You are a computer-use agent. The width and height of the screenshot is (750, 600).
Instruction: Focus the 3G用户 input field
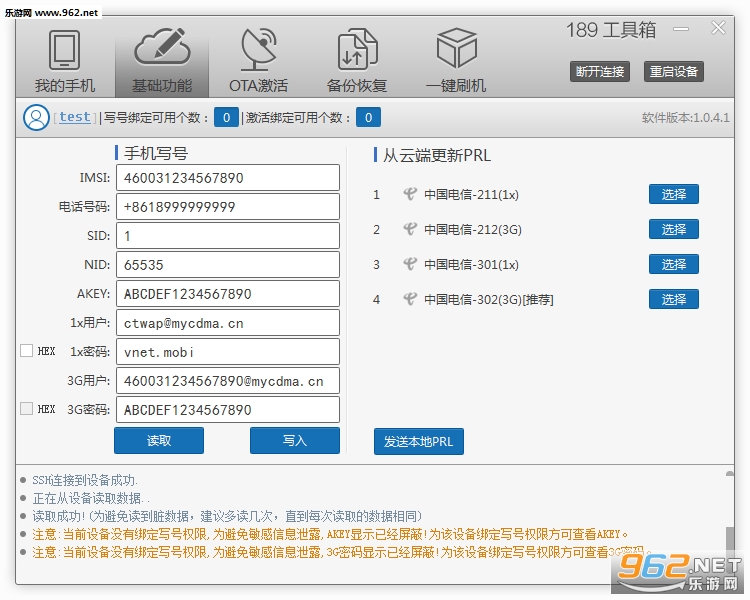coord(228,381)
